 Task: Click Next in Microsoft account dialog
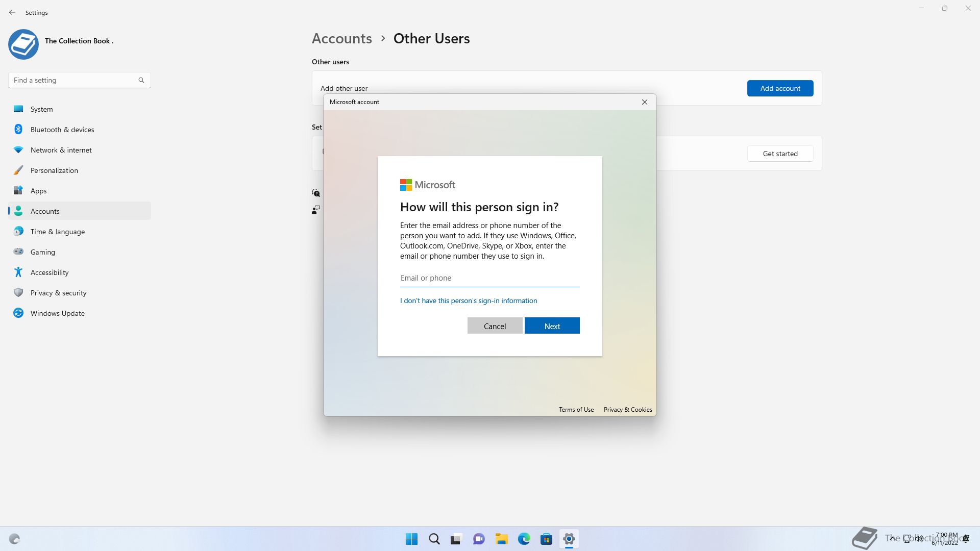click(552, 325)
